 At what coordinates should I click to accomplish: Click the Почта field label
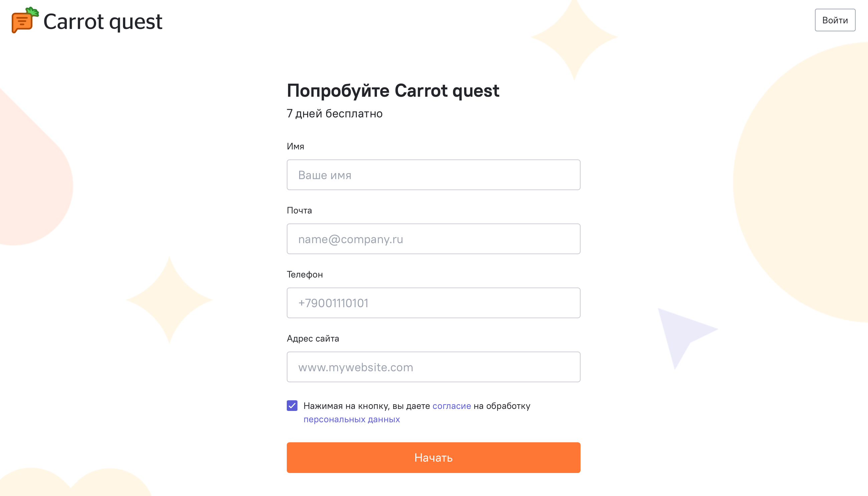(x=299, y=210)
